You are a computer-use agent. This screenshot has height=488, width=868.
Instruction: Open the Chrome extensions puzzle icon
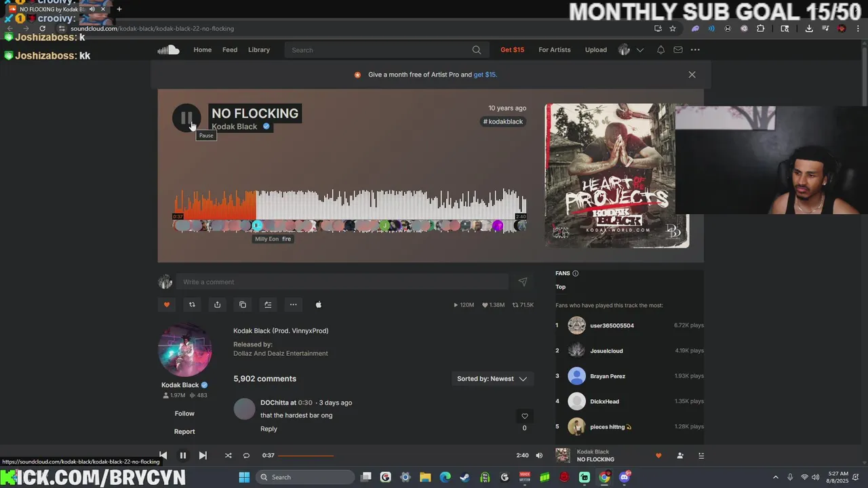(x=760, y=28)
